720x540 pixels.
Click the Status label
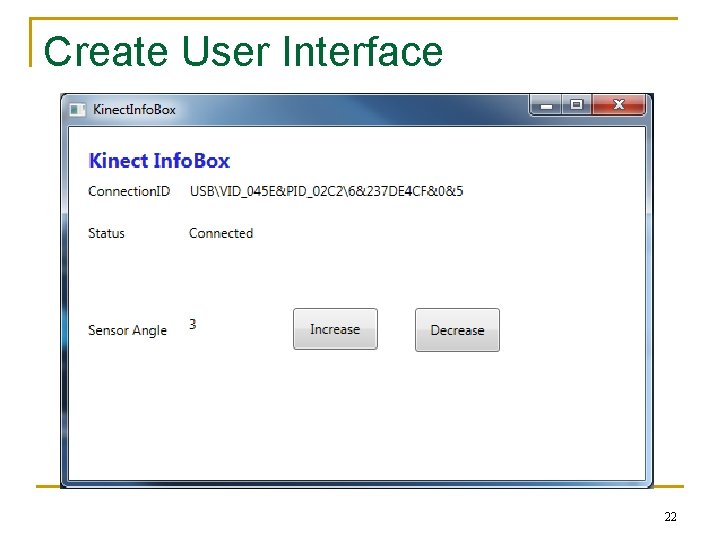pyautogui.click(x=106, y=233)
